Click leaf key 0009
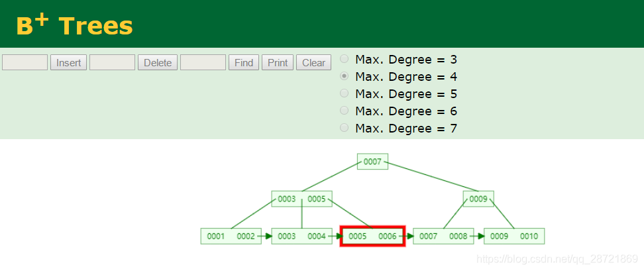The height and width of the screenshot is (271, 644). tap(499, 237)
